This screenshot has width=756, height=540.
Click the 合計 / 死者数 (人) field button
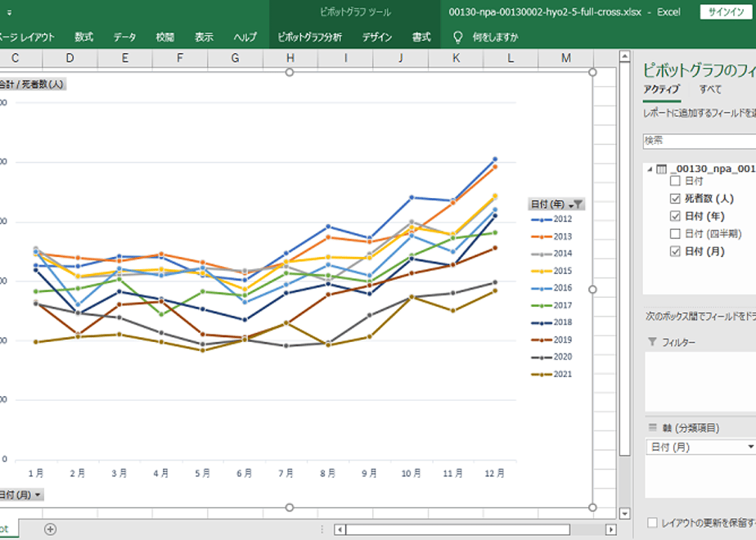coord(32,84)
